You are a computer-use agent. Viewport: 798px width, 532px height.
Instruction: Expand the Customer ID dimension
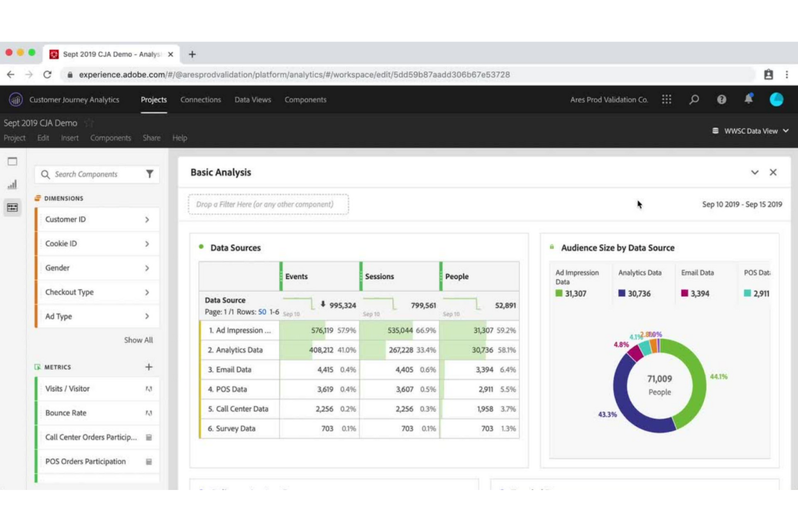coord(147,219)
